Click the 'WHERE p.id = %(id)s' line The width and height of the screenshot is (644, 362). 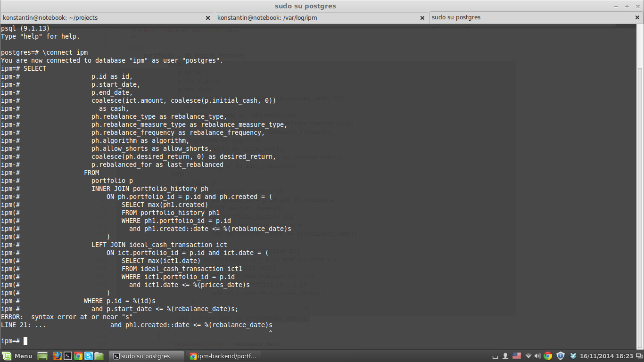(x=120, y=301)
